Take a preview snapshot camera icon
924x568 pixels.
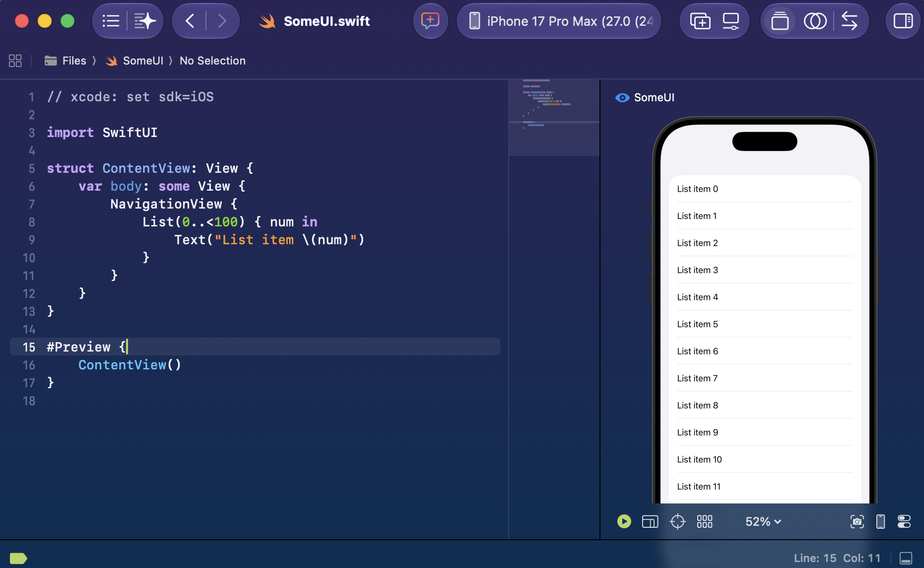857,521
